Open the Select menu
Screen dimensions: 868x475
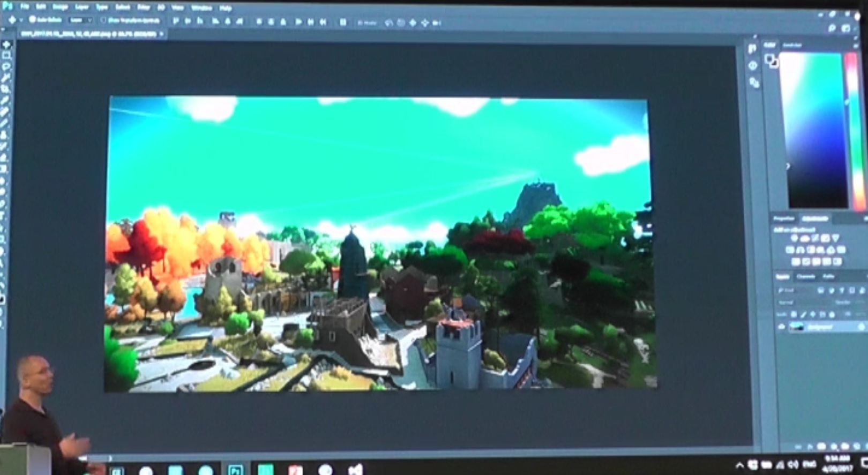coord(123,7)
